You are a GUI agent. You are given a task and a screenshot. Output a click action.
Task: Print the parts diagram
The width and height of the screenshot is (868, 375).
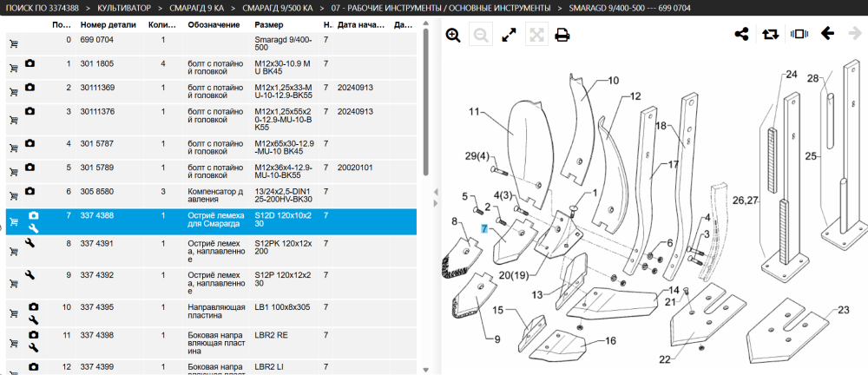point(562,36)
